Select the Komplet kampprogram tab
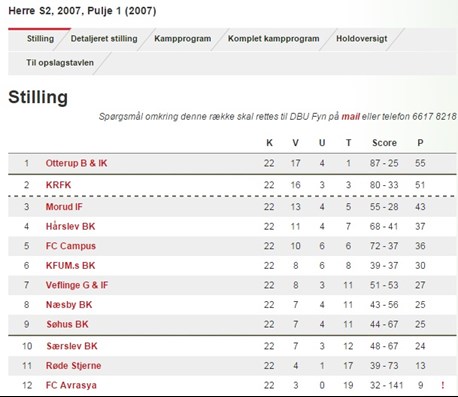This screenshot has width=458, height=397. pos(274,39)
